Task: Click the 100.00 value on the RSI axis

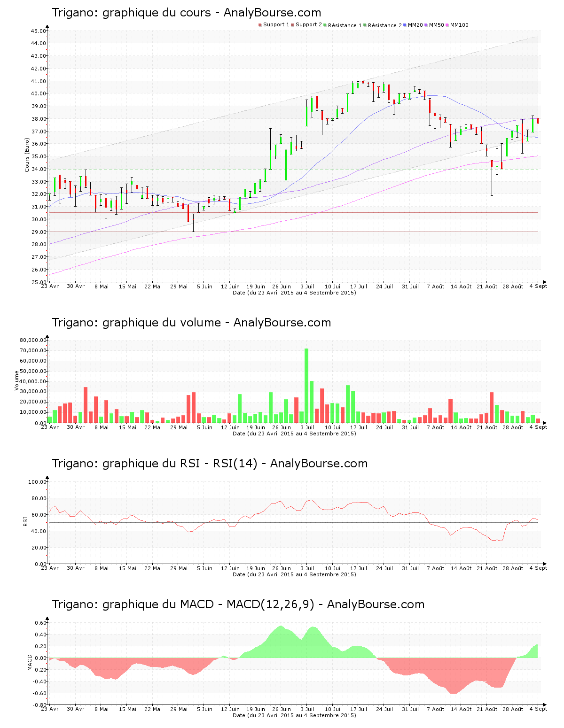Action: [x=37, y=482]
